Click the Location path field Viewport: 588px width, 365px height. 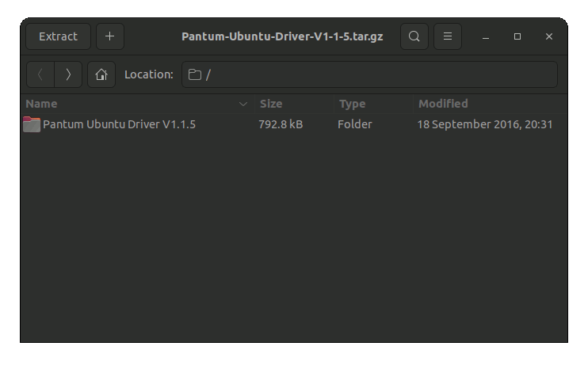coord(369,74)
